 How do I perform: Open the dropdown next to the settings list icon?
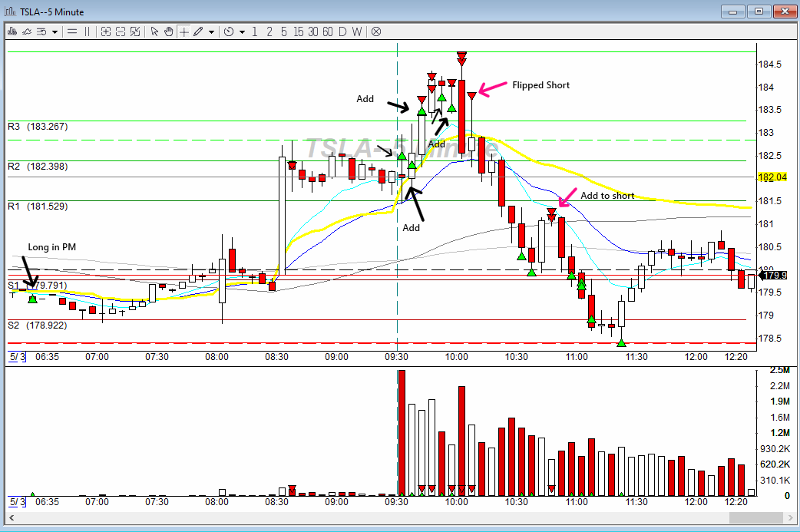pyautogui.click(x=55, y=31)
